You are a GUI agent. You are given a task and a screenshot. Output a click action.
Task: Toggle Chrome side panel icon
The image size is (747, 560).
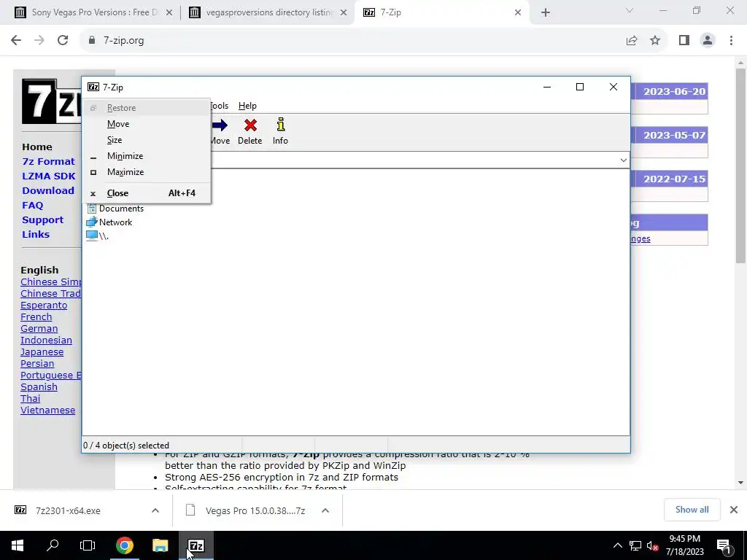(x=684, y=41)
